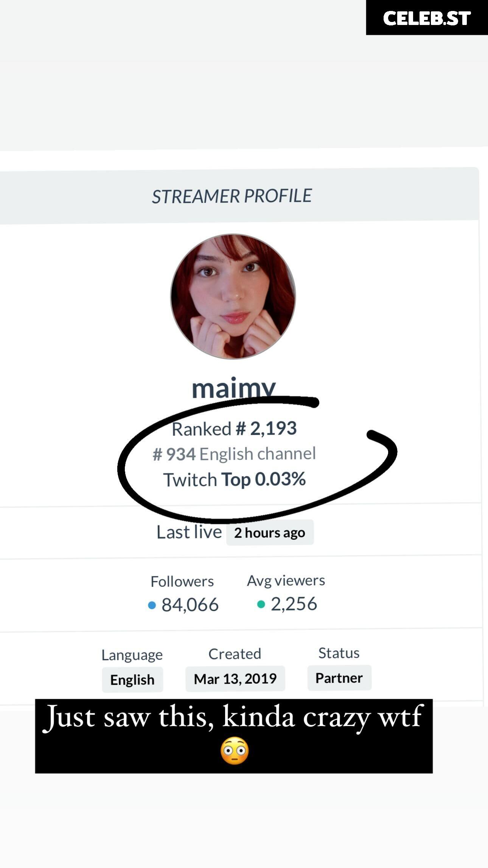Click the 2 hours ago badge
Viewport: 488px width, 868px height.
[x=270, y=532]
